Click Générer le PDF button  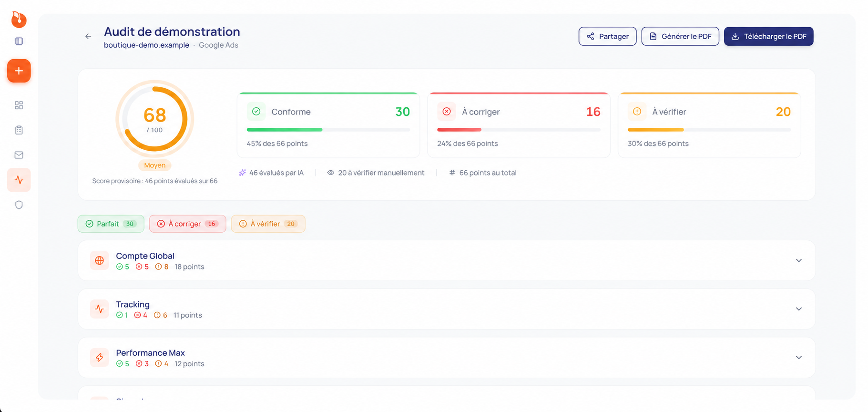pyautogui.click(x=680, y=36)
